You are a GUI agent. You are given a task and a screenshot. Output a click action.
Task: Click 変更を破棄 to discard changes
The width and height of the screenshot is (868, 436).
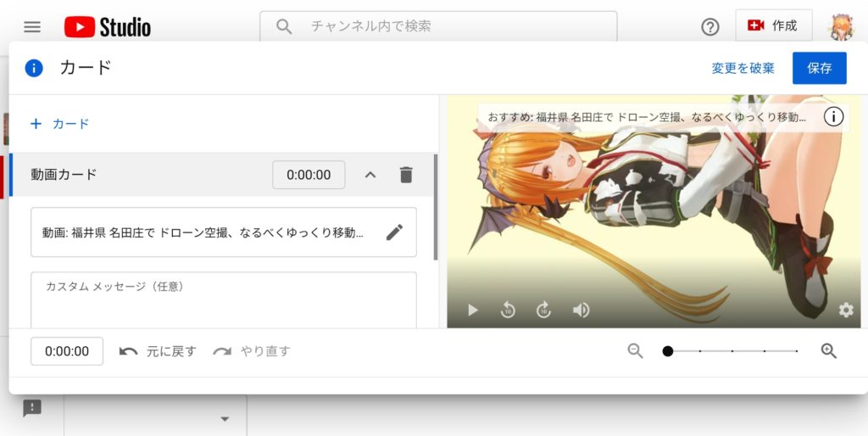[743, 68]
